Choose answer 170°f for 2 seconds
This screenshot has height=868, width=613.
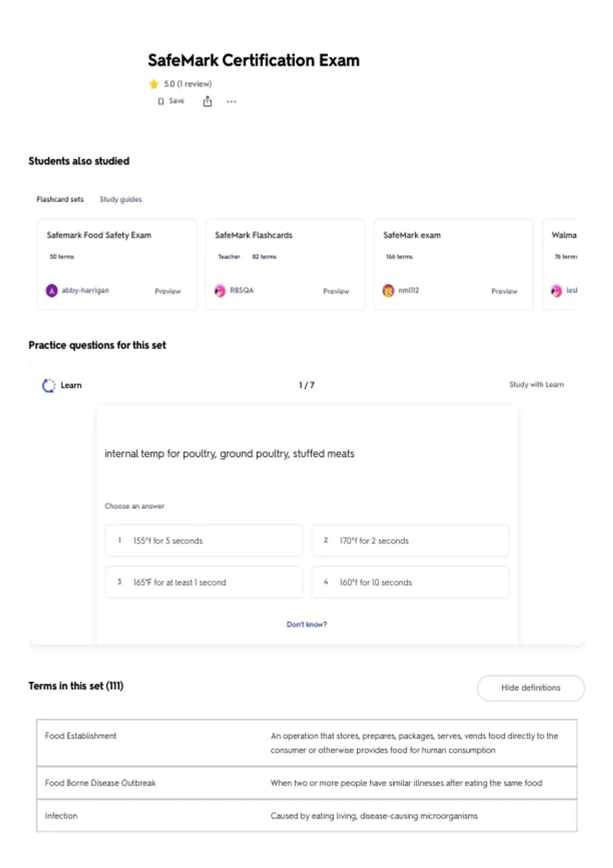pyautogui.click(x=410, y=540)
